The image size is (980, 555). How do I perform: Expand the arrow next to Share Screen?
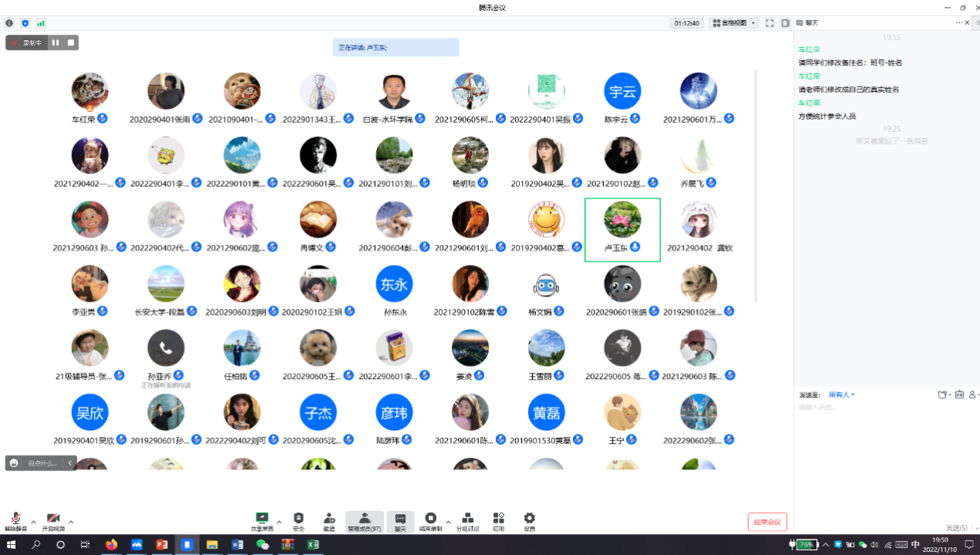point(280,522)
